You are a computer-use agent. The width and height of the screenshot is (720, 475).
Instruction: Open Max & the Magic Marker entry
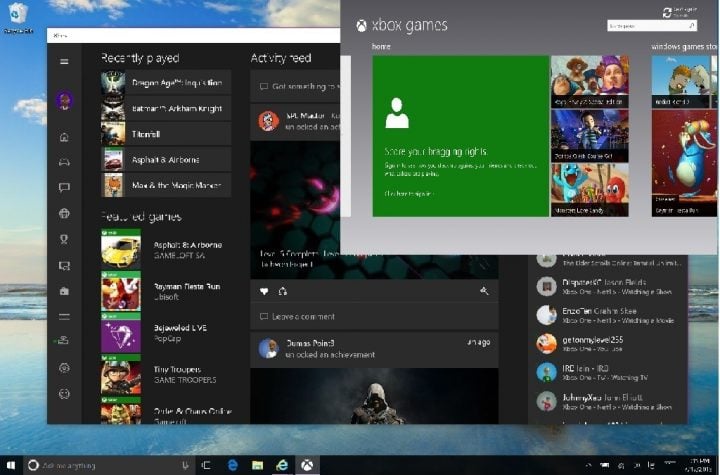point(166,185)
